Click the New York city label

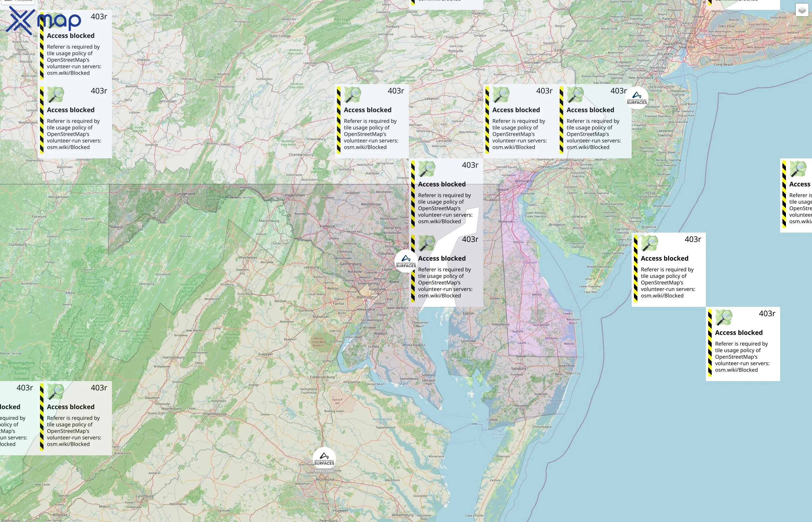pyautogui.click(x=687, y=47)
